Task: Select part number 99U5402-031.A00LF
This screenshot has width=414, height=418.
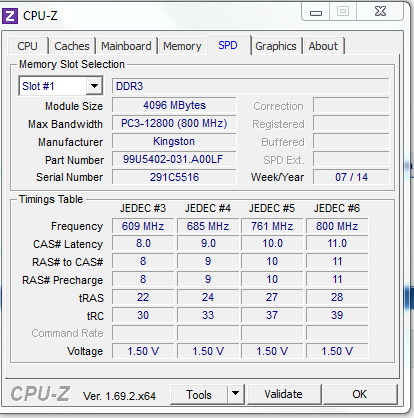Action: pyautogui.click(x=174, y=159)
